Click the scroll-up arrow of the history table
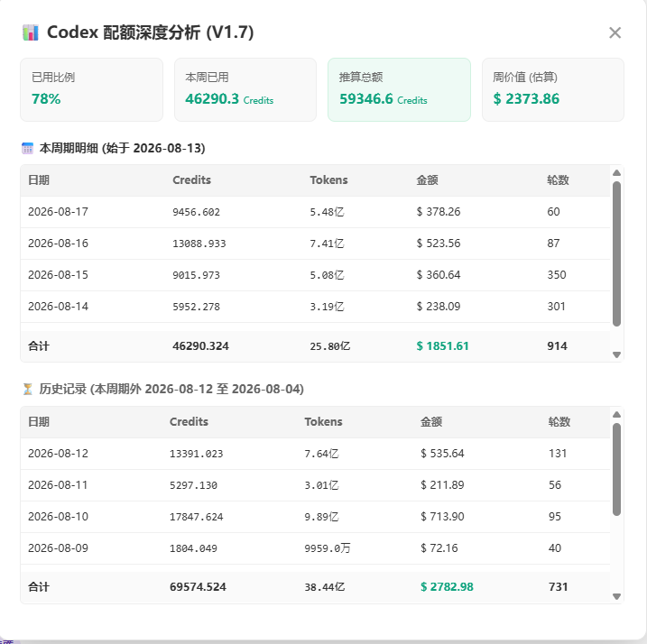647x644 pixels. coord(617,415)
